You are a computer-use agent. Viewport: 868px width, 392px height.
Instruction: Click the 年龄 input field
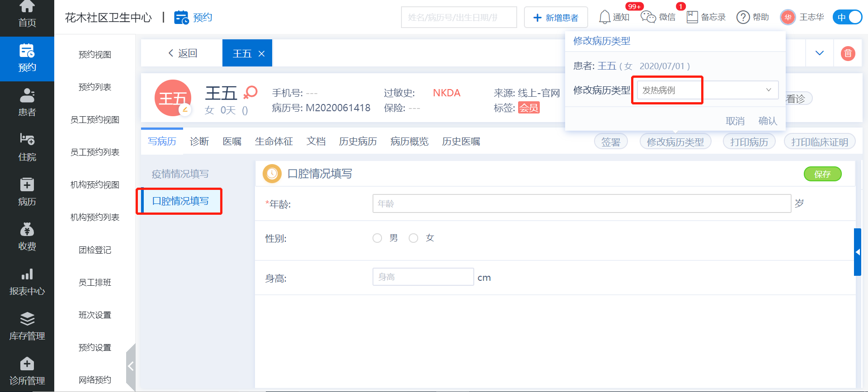click(581, 203)
